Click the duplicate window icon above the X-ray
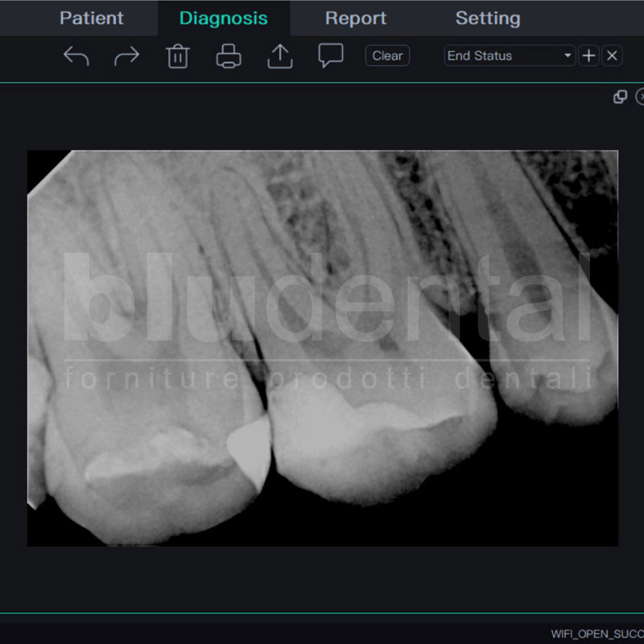The width and height of the screenshot is (644, 644). [620, 97]
